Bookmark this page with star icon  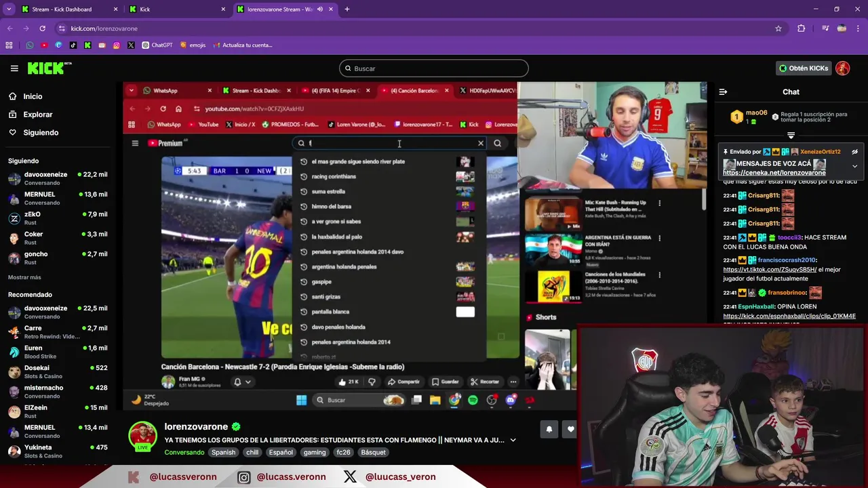pyautogui.click(x=778, y=28)
